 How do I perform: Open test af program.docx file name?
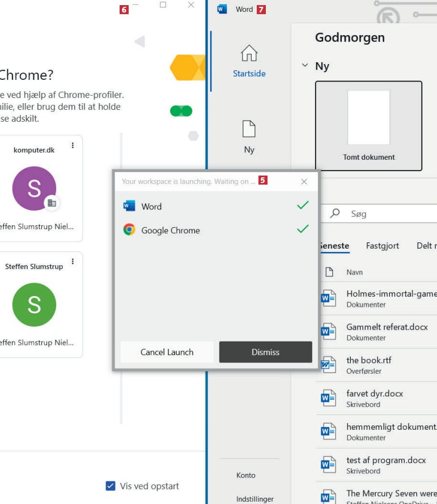pos(386,460)
